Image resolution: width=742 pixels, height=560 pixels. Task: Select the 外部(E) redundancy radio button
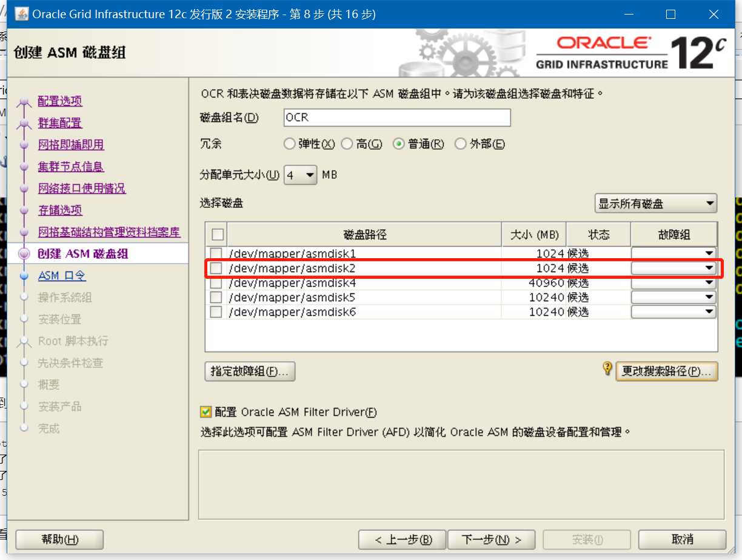(460, 144)
